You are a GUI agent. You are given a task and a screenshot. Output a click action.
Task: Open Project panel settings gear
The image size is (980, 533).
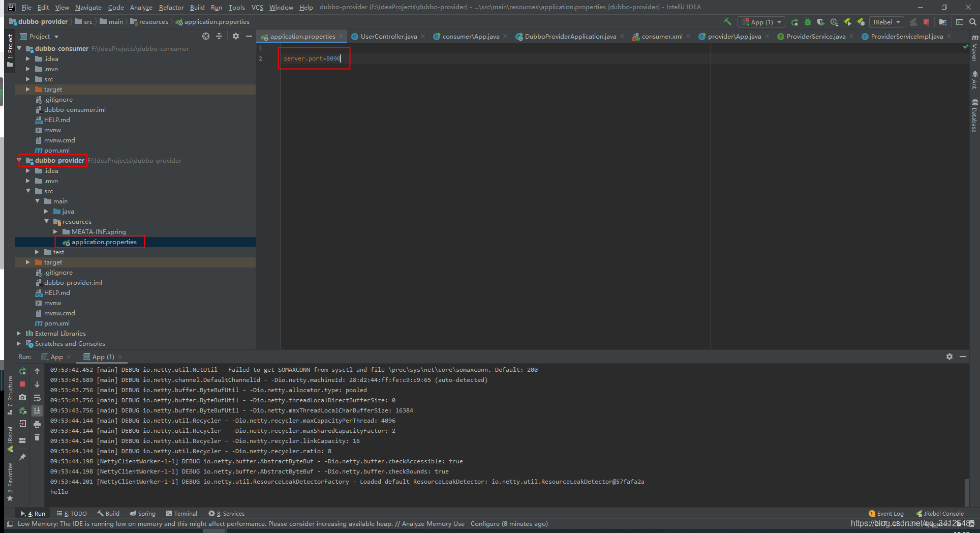pos(235,36)
